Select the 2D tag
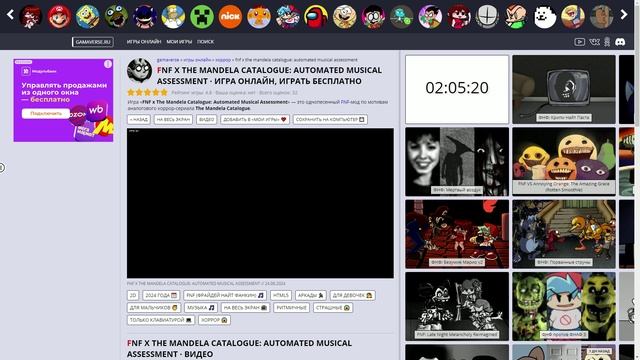This screenshot has width=640, height=360. [x=133, y=295]
